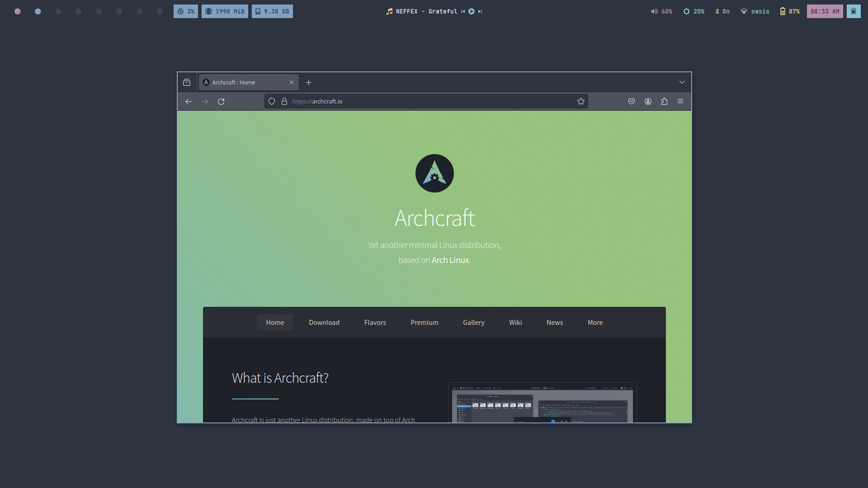
Task: Open the Firefox account icon
Action: click(x=648, y=102)
